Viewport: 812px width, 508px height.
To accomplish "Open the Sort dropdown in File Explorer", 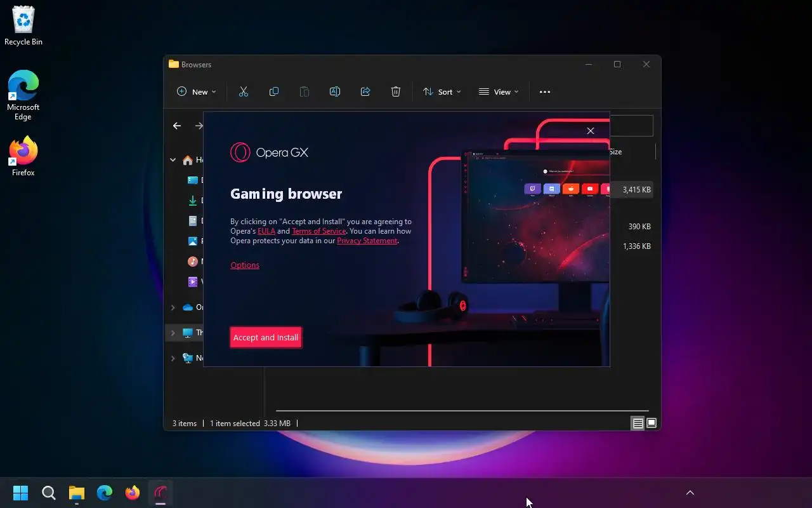I will point(442,91).
